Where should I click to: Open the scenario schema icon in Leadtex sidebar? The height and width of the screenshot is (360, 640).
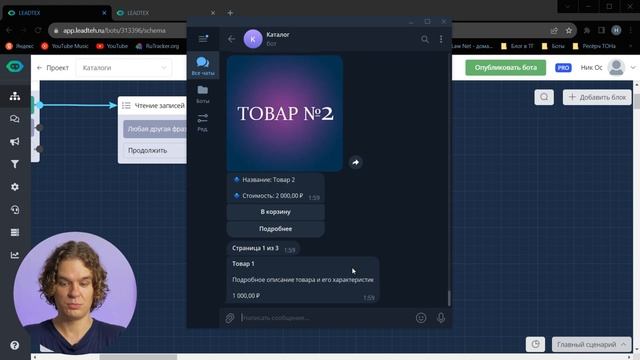(15, 96)
